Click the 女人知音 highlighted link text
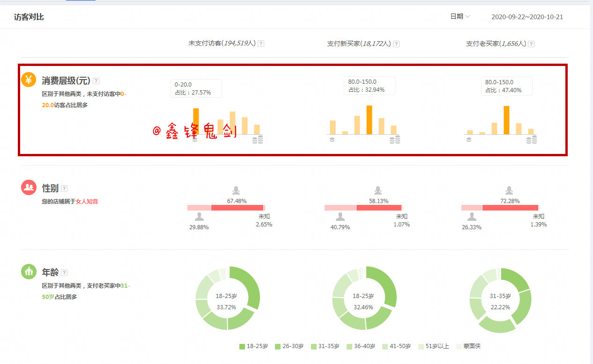 point(87,202)
